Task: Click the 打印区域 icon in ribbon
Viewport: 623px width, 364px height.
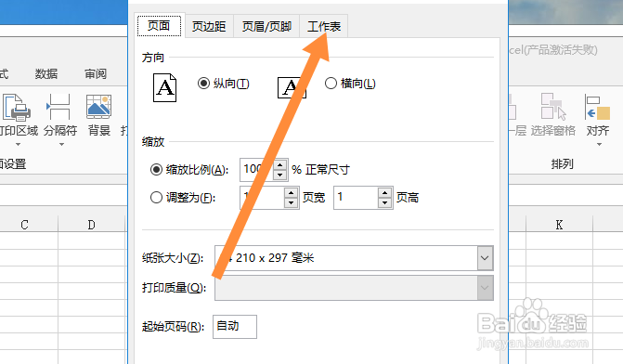Action: click(16, 108)
